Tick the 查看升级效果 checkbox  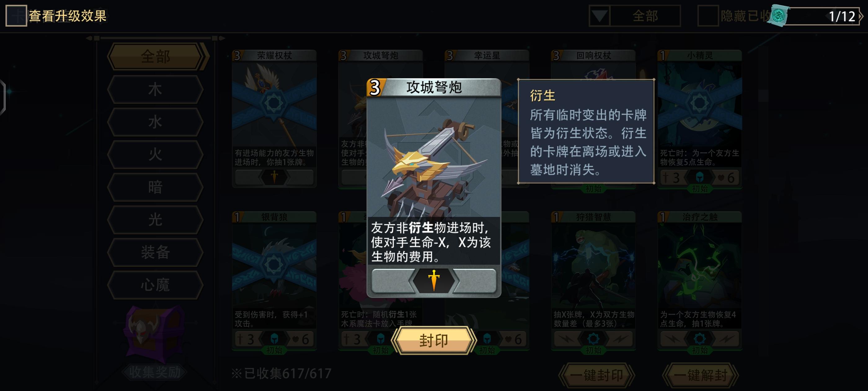(16, 16)
